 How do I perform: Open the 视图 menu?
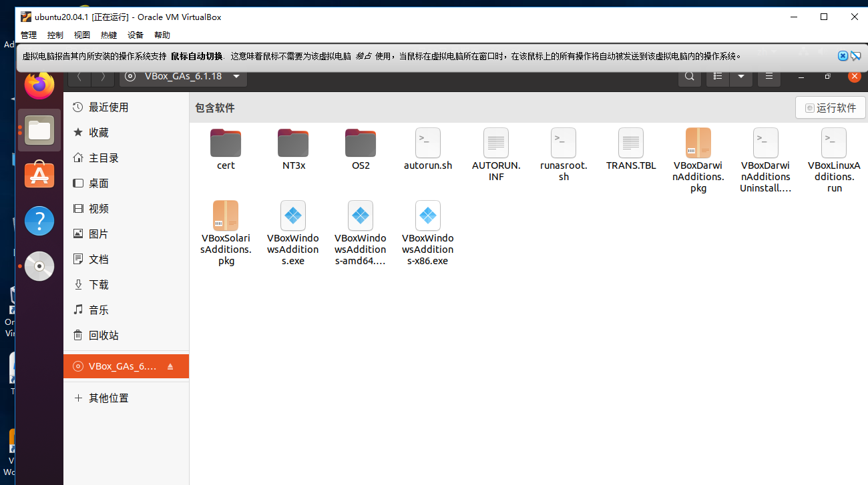click(x=82, y=35)
